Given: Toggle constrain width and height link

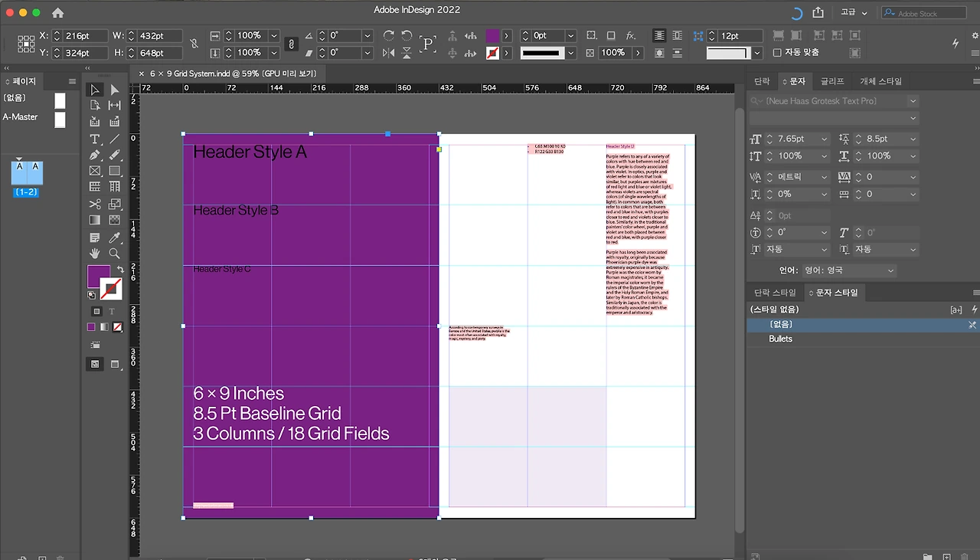Looking at the screenshot, I should tap(194, 44).
